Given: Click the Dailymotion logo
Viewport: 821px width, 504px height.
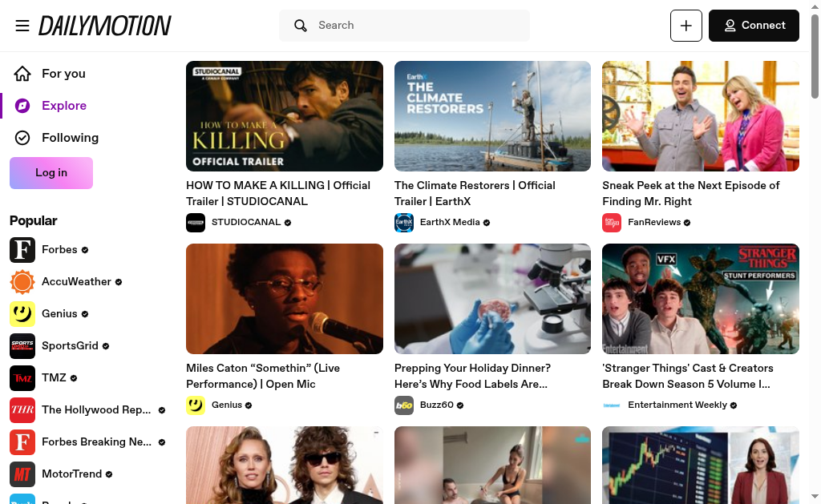Looking at the screenshot, I should click(105, 26).
